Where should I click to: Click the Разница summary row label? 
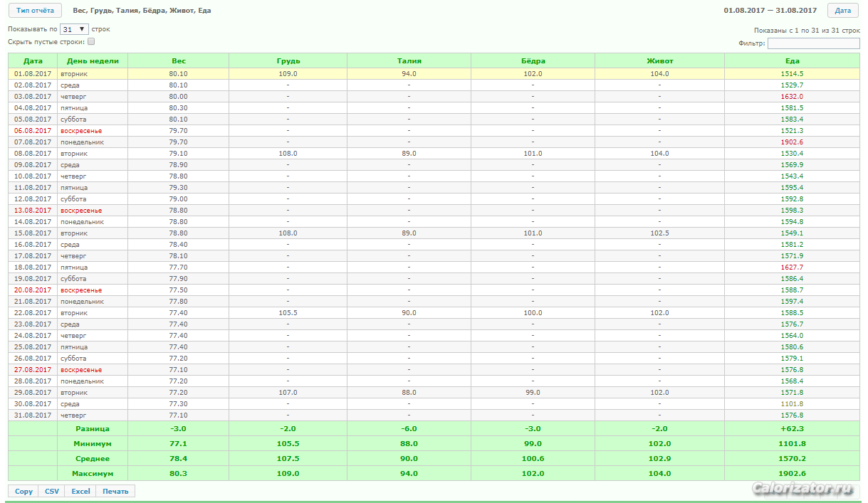pos(93,428)
